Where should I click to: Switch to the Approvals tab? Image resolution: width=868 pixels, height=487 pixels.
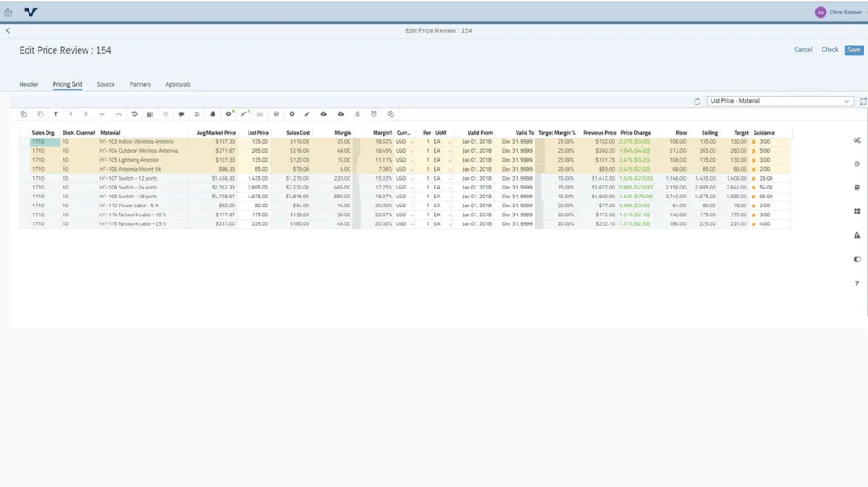pyautogui.click(x=178, y=84)
